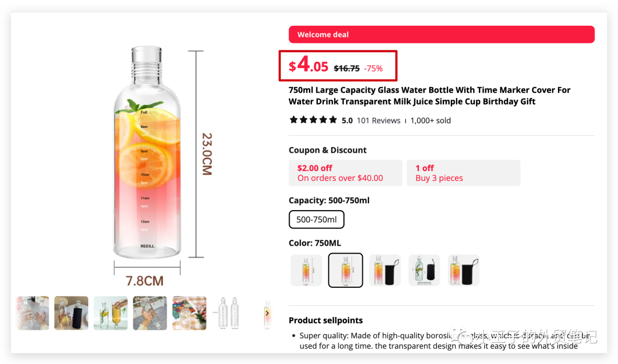This screenshot has width=618, height=364.
Task: Click the 1 off Buy 3 pieces coupon
Action: [463, 173]
